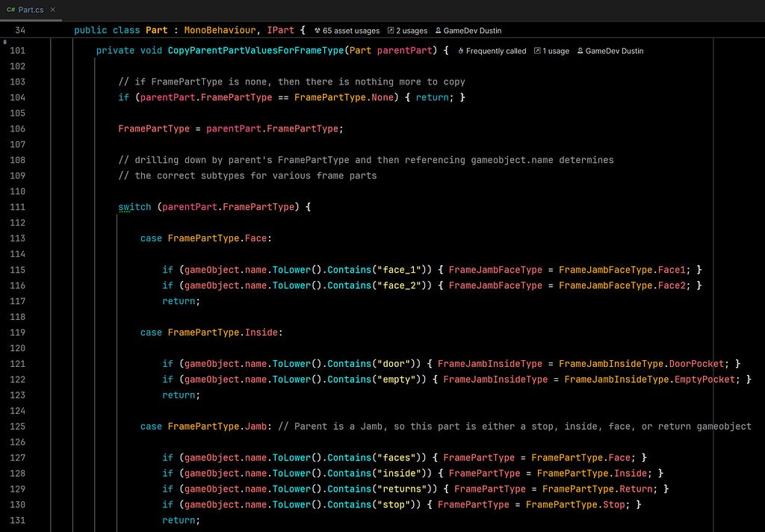The height and width of the screenshot is (532, 765).
Task: Click GameDev Dustin author hint on method line 101
Action: coord(610,52)
